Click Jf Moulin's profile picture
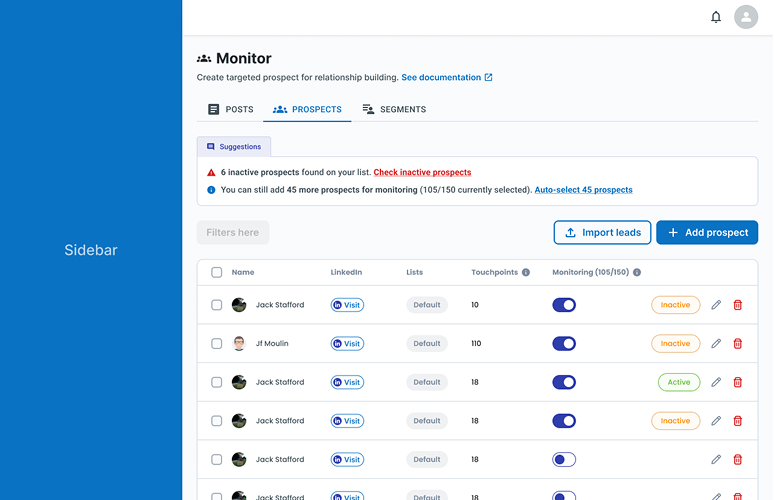This screenshot has height=500, width=774. [x=239, y=344]
